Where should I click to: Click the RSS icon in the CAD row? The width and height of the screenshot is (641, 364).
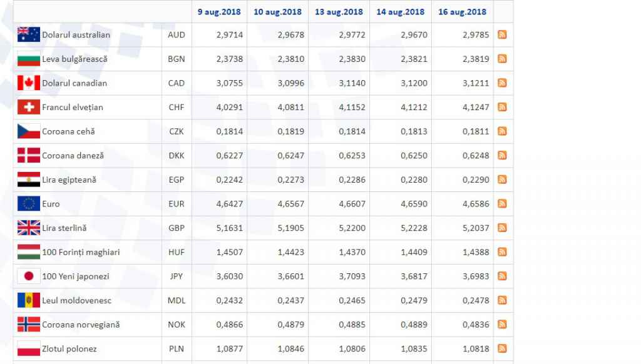[502, 83]
